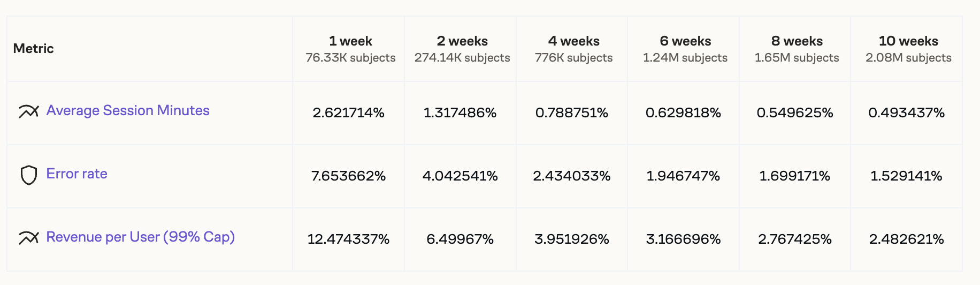Click the shield icon beside Error rate
The height and width of the screenshot is (285, 980).
(x=28, y=175)
